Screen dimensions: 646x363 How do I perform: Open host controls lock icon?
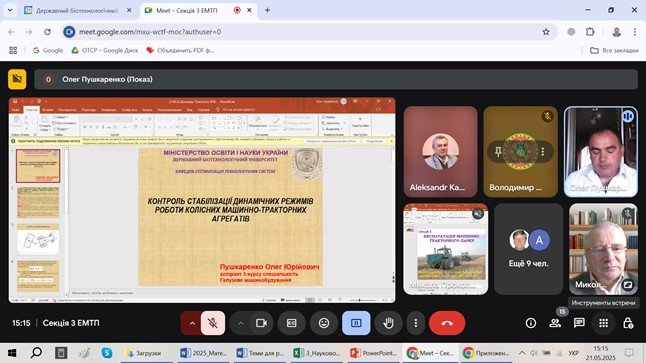coord(627,323)
